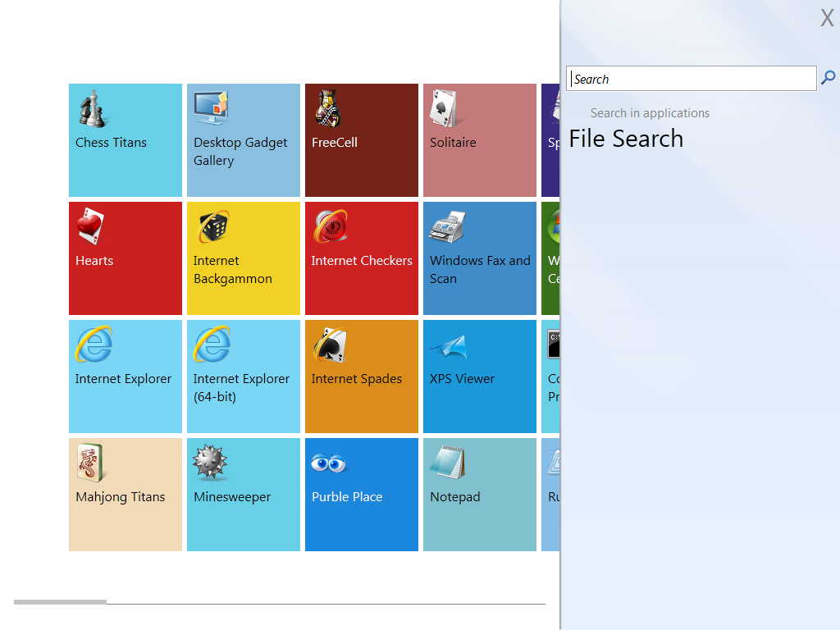This screenshot has height=630, width=840.
Task: Click Internet Explorer (64-bit) label
Action: tap(241, 387)
